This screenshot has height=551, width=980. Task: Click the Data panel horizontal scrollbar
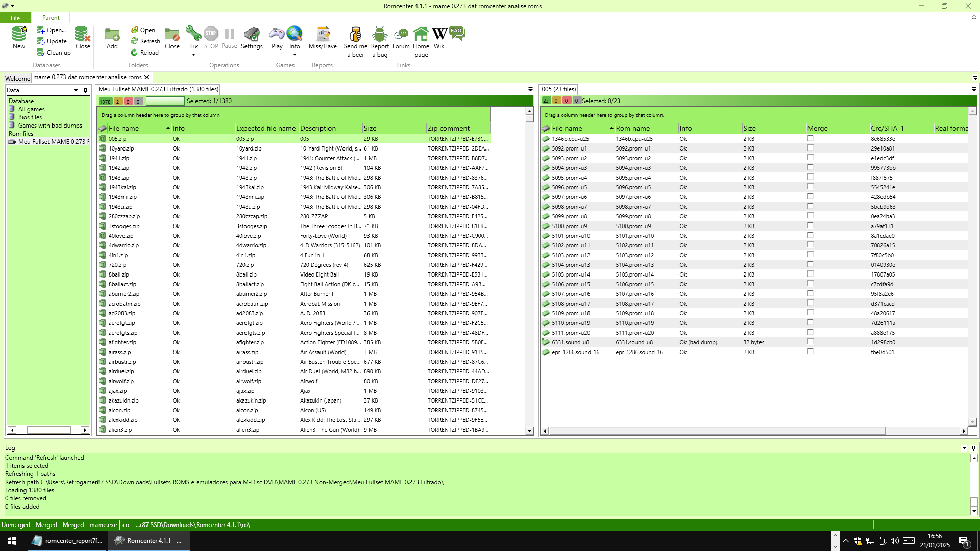pyautogui.click(x=48, y=430)
